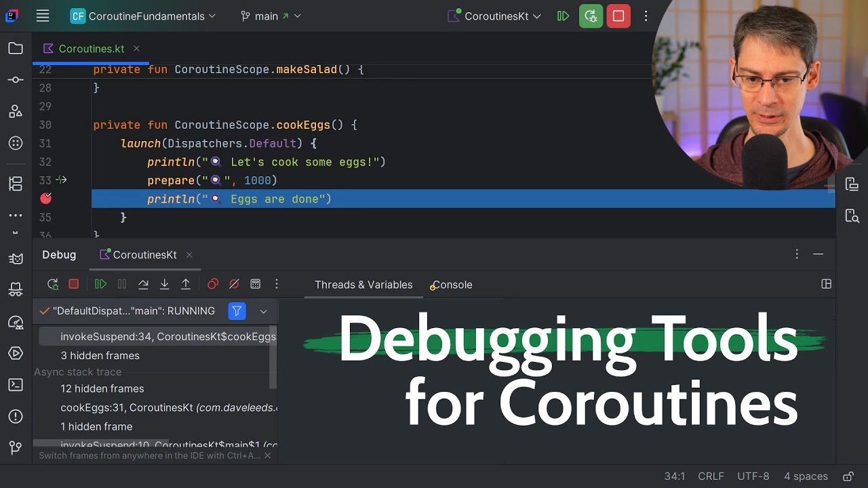The height and width of the screenshot is (488, 868).
Task: Open the Problems tool window icon
Action: coord(15,416)
